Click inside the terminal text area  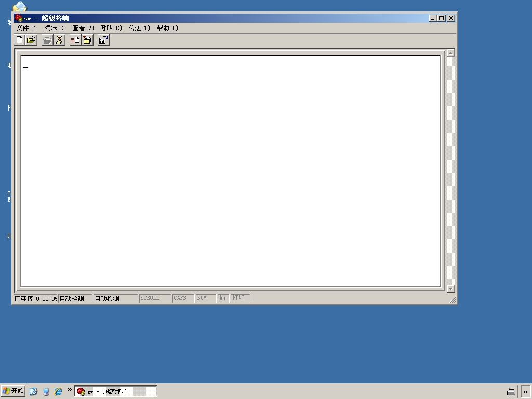pos(231,171)
